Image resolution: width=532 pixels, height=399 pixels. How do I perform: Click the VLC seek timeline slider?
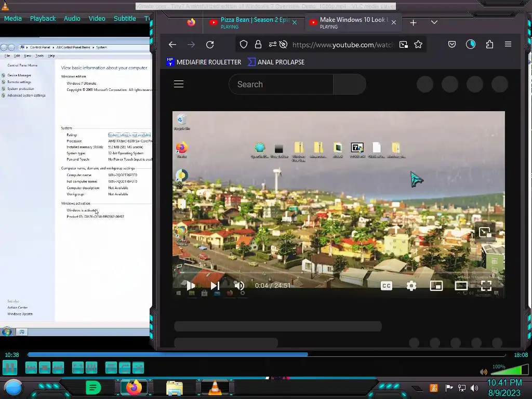pos(267,354)
